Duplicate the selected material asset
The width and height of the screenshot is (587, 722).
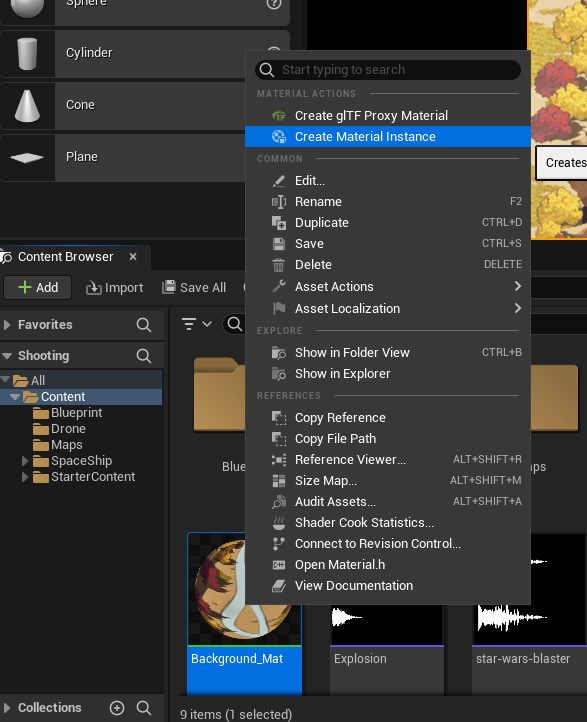pos(388,223)
